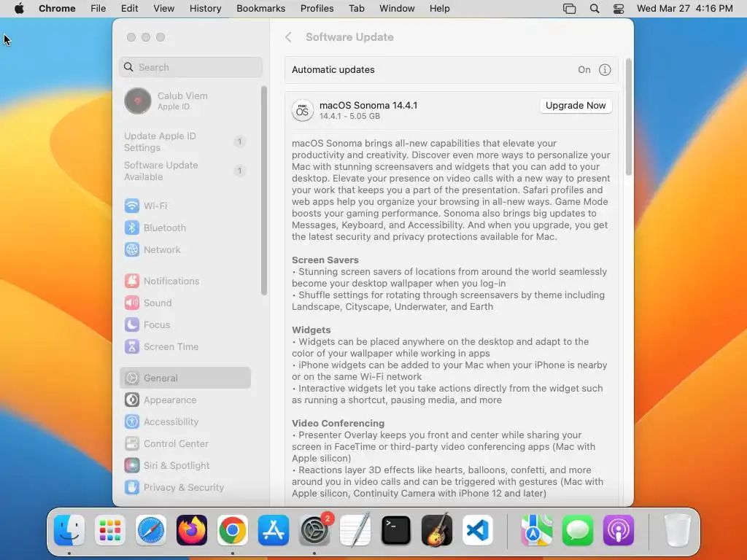Select General in the sidebar
747x560 pixels.
[185, 378]
